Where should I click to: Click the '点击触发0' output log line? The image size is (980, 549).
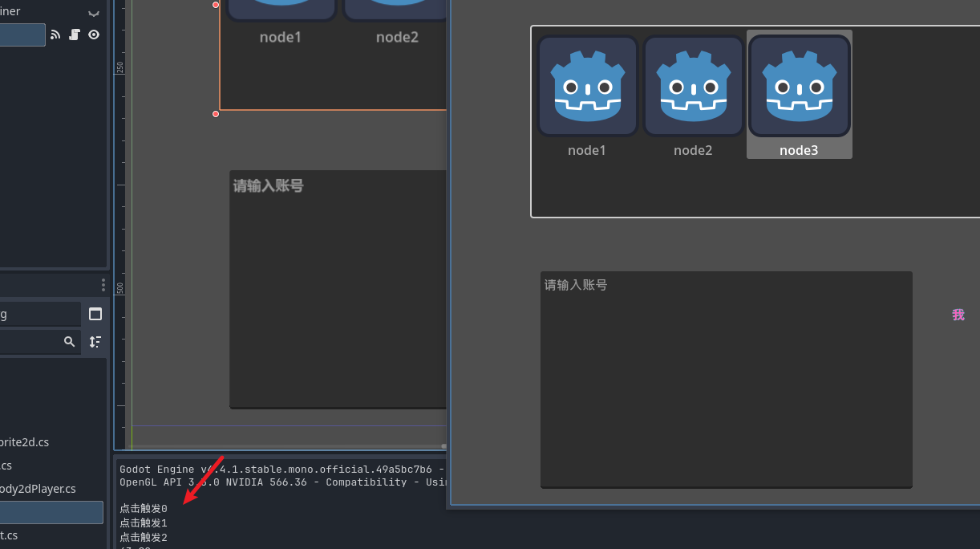click(144, 509)
